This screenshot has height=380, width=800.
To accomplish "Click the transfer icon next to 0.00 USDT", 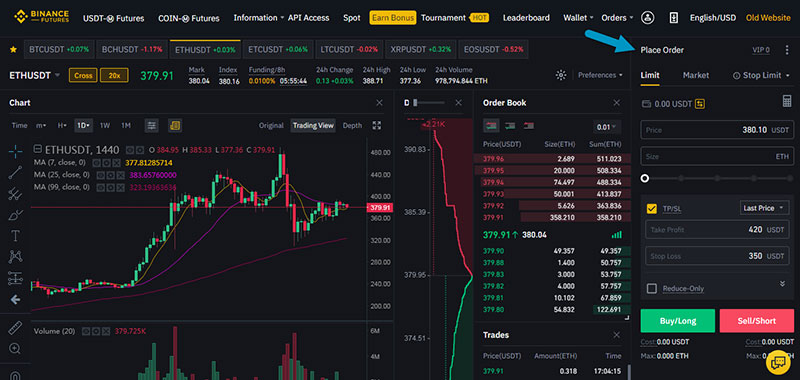I will point(699,104).
